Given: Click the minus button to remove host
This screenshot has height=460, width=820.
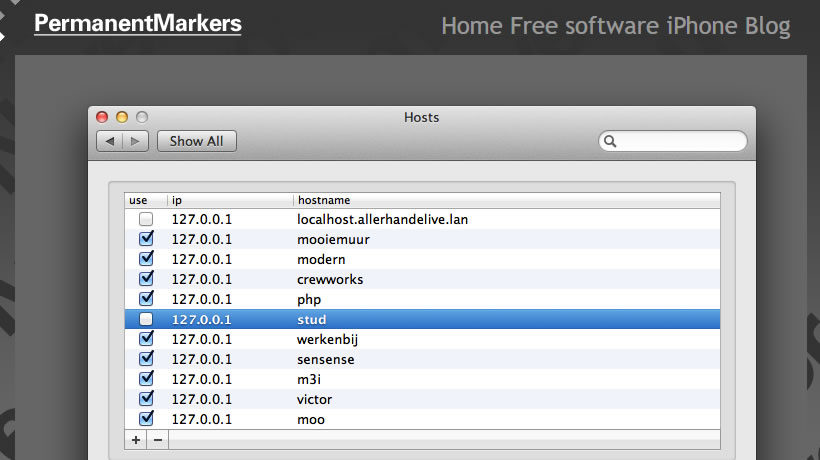Looking at the screenshot, I should pyautogui.click(x=157, y=440).
